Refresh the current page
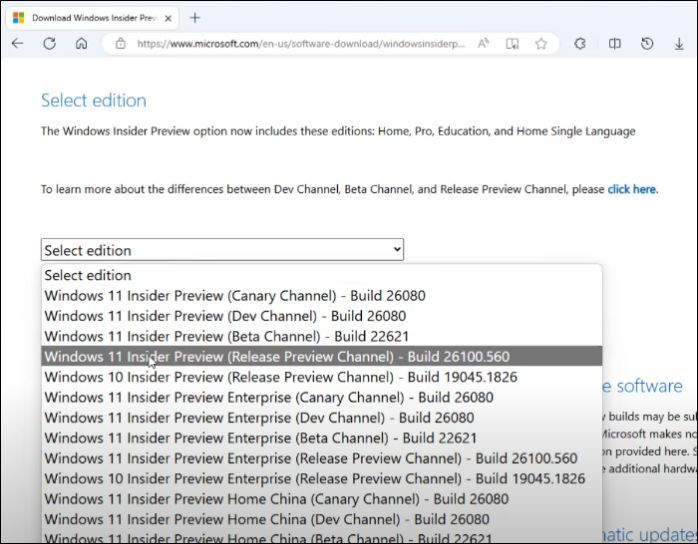The image size is (698, 544). (49, 44)
